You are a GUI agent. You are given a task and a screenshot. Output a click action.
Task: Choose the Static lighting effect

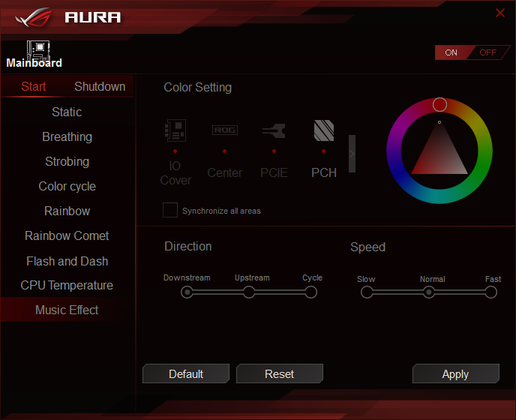pos(67,112)
